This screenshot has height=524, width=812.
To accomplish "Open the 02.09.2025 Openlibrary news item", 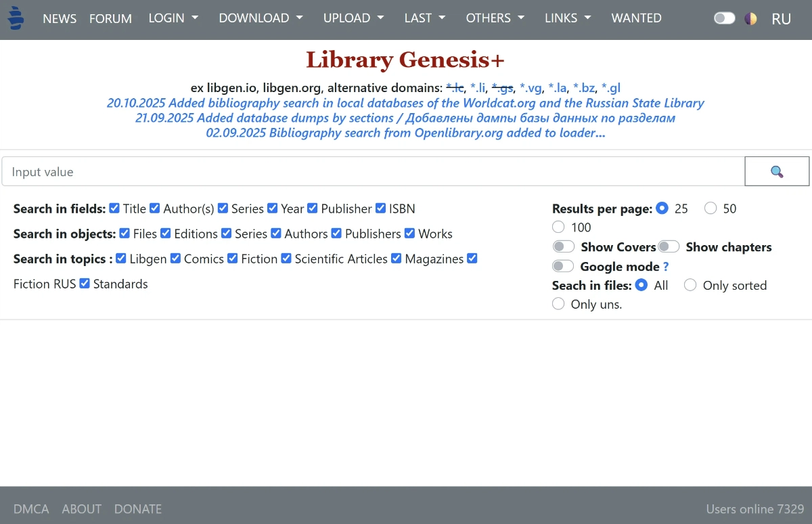I will (x=405, y=133).
